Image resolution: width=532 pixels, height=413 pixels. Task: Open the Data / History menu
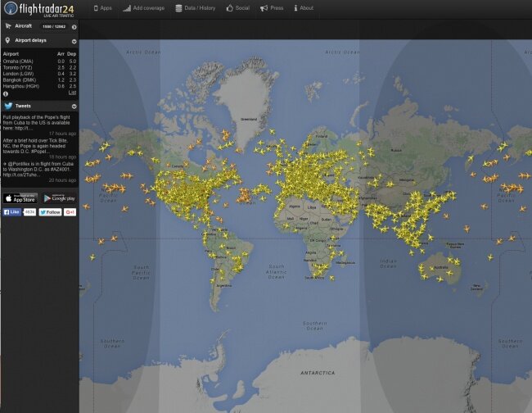click(x=196, y=8)
